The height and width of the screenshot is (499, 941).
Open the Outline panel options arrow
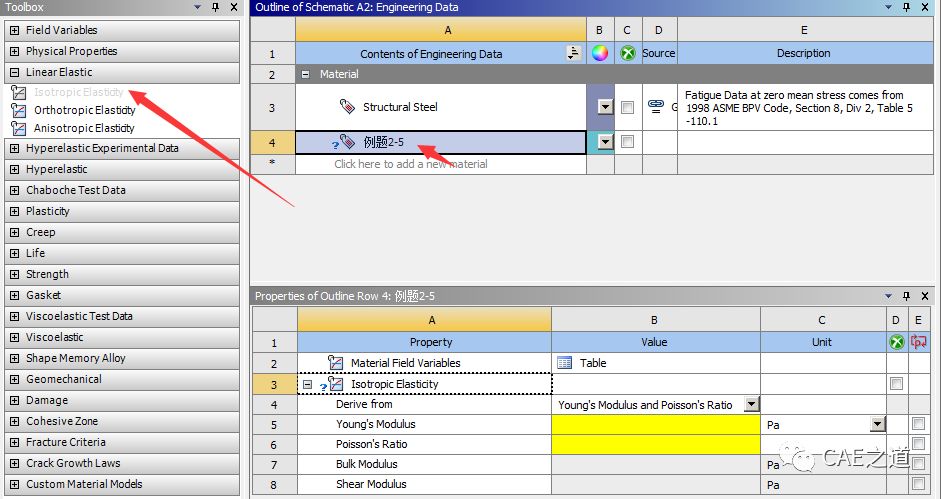888,7
